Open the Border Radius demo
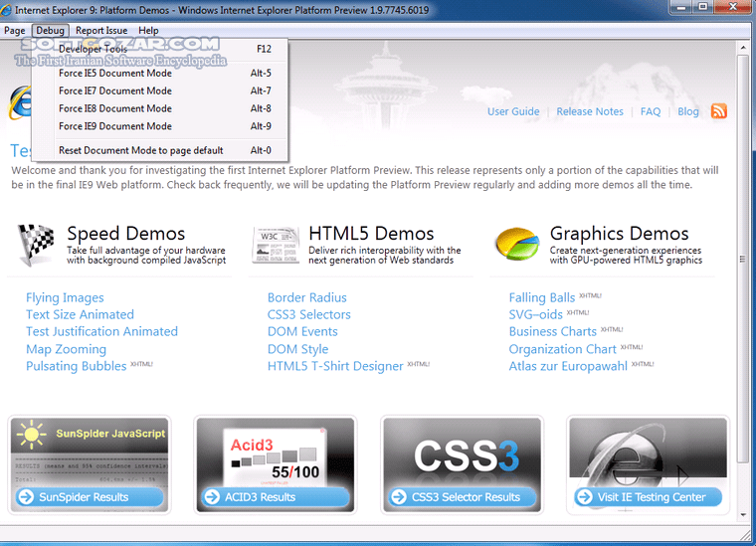The width and height of the screenshot is (756, 546). coord(307,297)
